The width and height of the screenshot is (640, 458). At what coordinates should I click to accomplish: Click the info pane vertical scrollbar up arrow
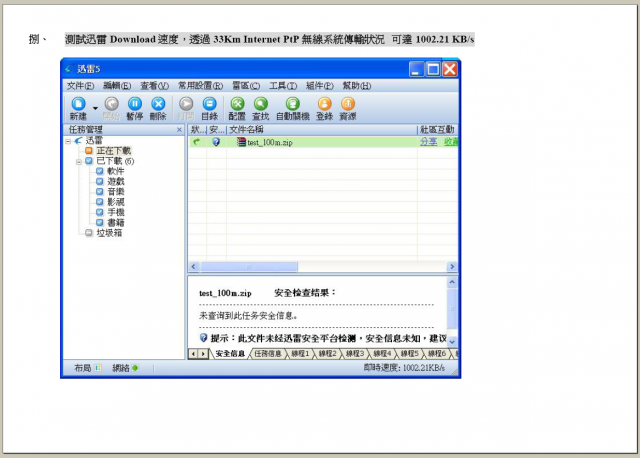452,282
